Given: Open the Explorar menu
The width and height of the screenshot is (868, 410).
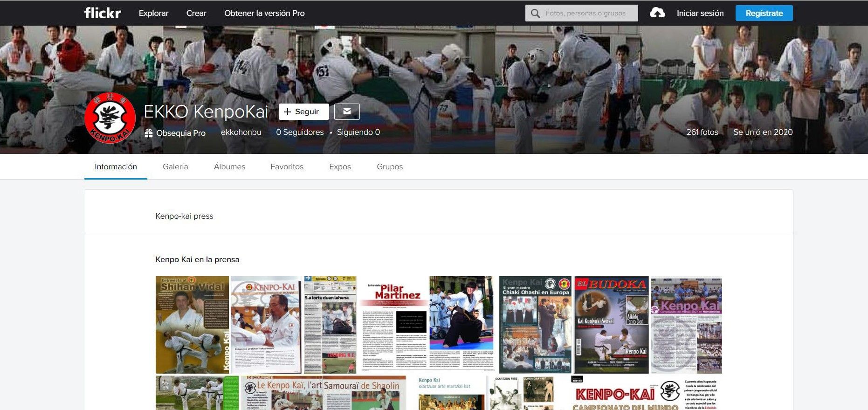Looking at the screenshot, I should [x=153, y=13].
